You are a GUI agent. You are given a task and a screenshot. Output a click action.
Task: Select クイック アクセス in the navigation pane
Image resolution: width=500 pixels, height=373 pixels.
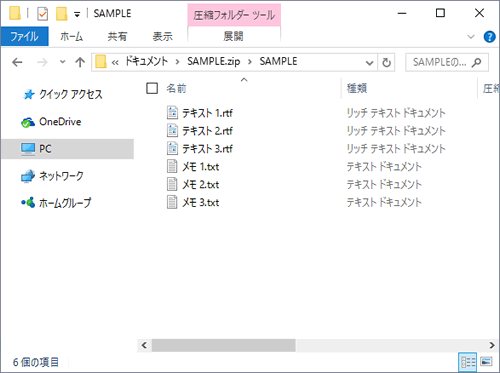(70, 95)
